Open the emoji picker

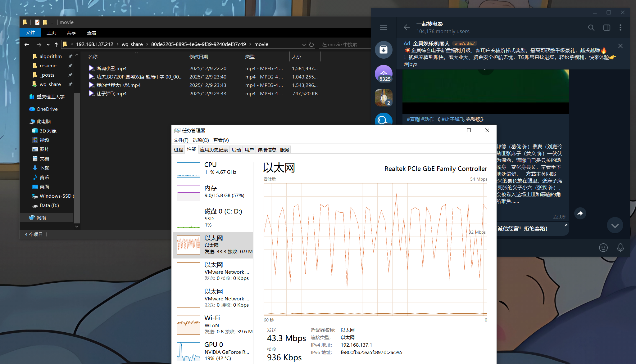pyautogui.click(x=603, y=247)
